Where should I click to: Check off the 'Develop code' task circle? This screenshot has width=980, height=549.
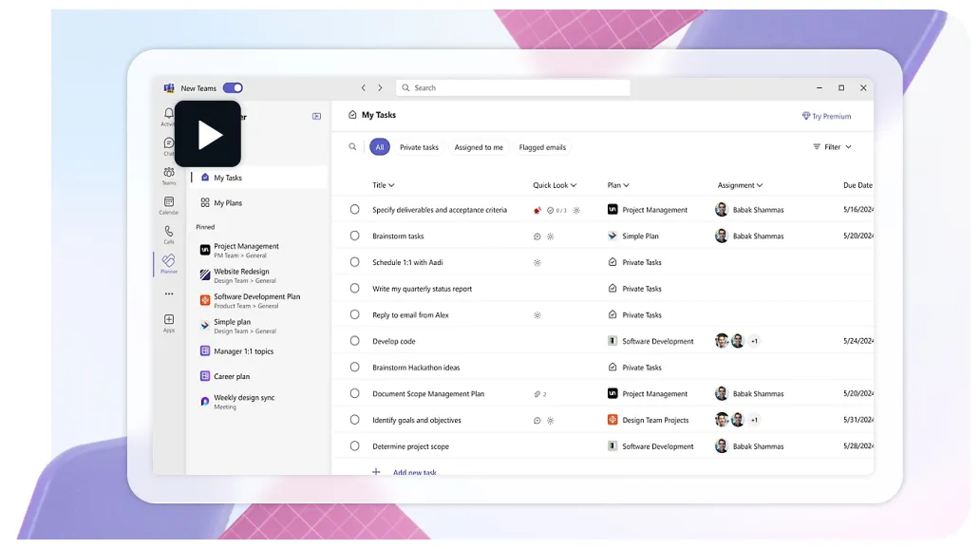[x=355, y=341]
